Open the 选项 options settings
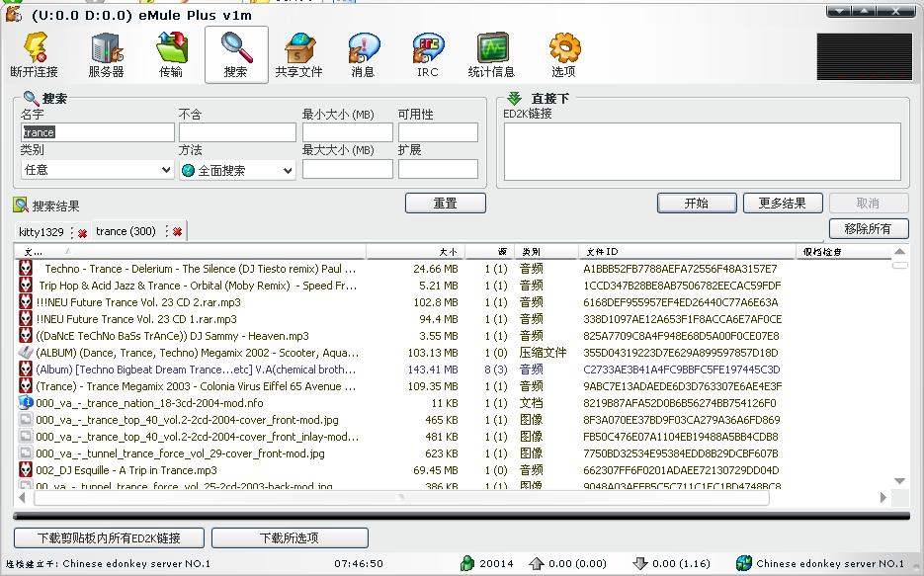 coord(563,54)
